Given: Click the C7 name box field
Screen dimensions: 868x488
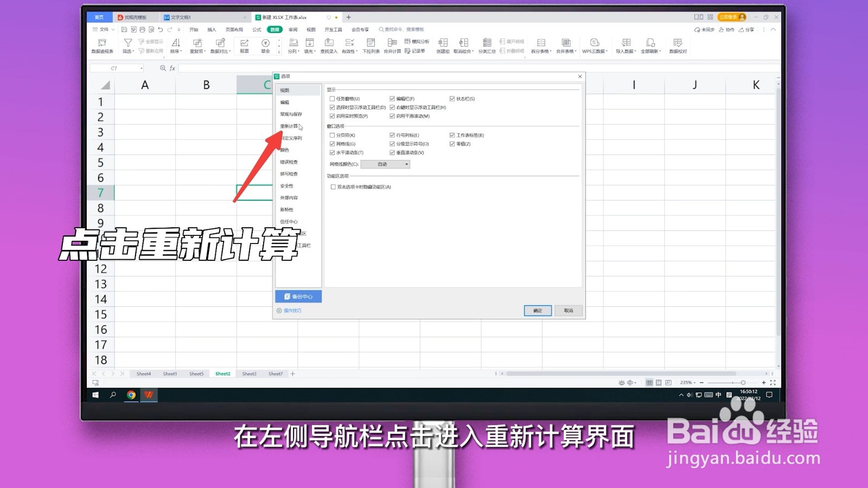Looking at the screenshot, I should tap(117, 68).
